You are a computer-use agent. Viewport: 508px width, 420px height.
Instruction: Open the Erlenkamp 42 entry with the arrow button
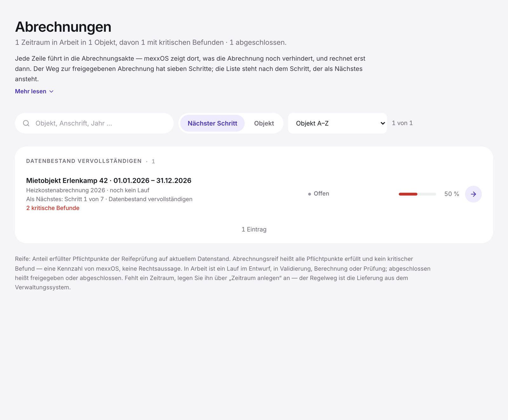[x=473, y=194]
